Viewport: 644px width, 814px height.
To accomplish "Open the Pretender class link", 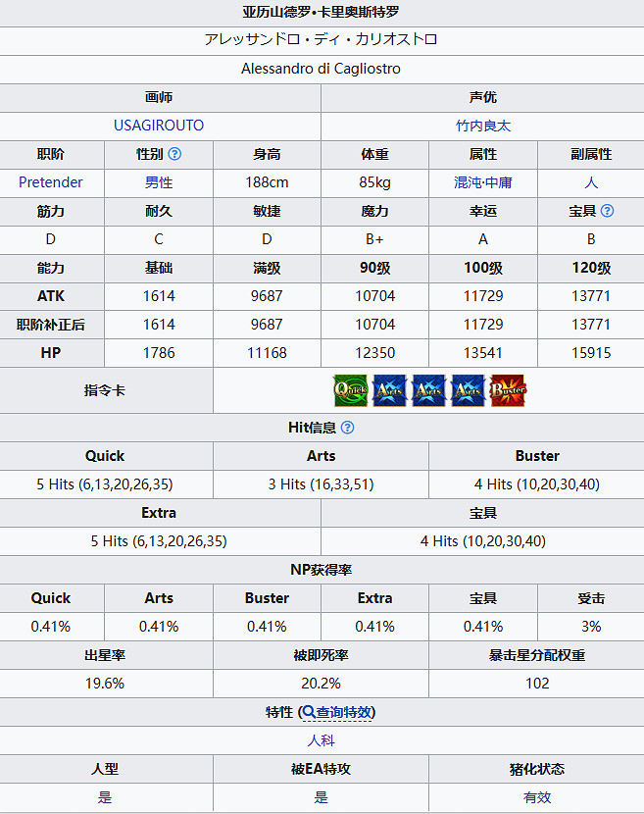I will 51,182.
